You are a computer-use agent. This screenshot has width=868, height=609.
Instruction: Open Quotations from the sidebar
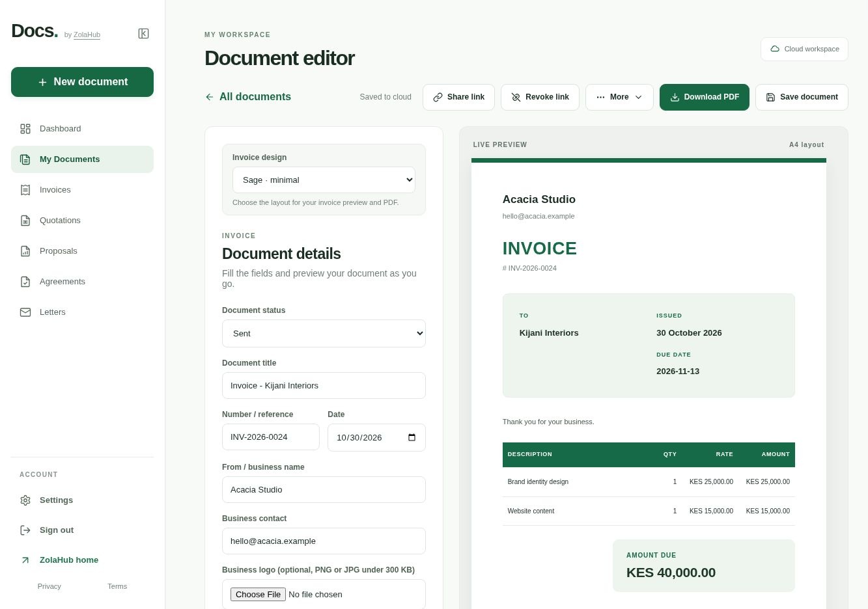(x=82, y=221)
